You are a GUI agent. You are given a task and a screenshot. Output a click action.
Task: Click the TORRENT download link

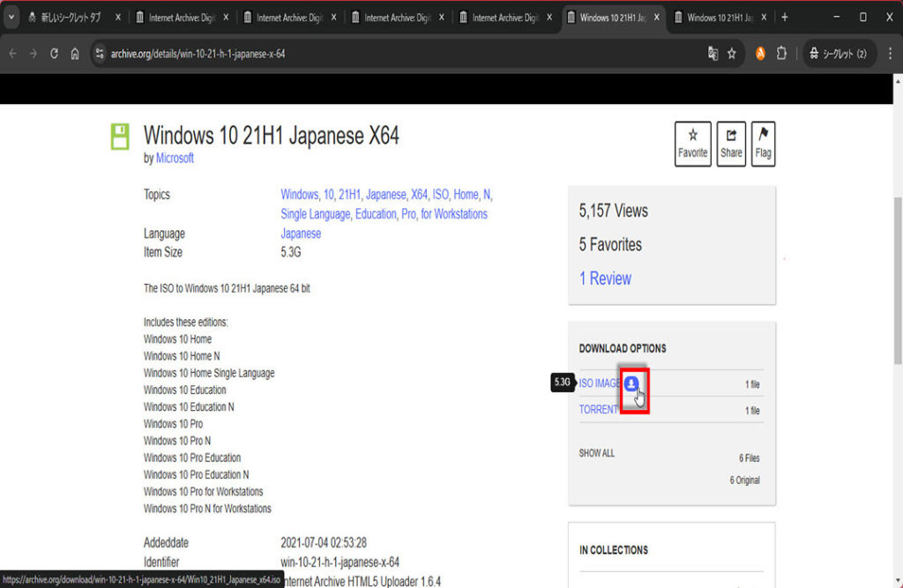click(x=598, y=410)
